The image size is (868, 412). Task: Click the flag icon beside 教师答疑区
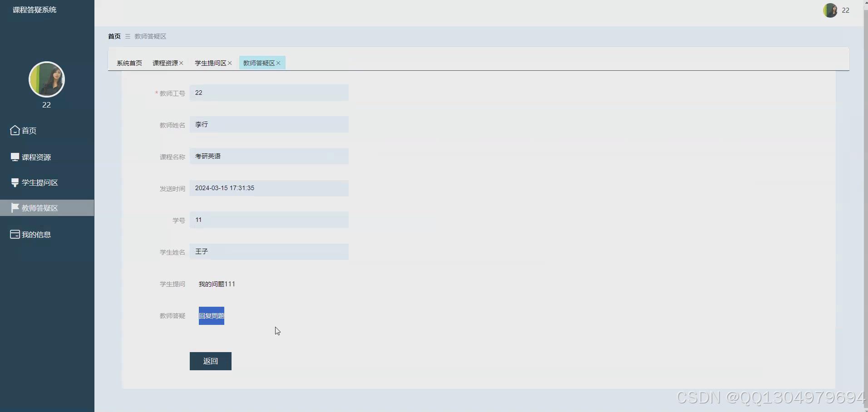pos(15,208)
